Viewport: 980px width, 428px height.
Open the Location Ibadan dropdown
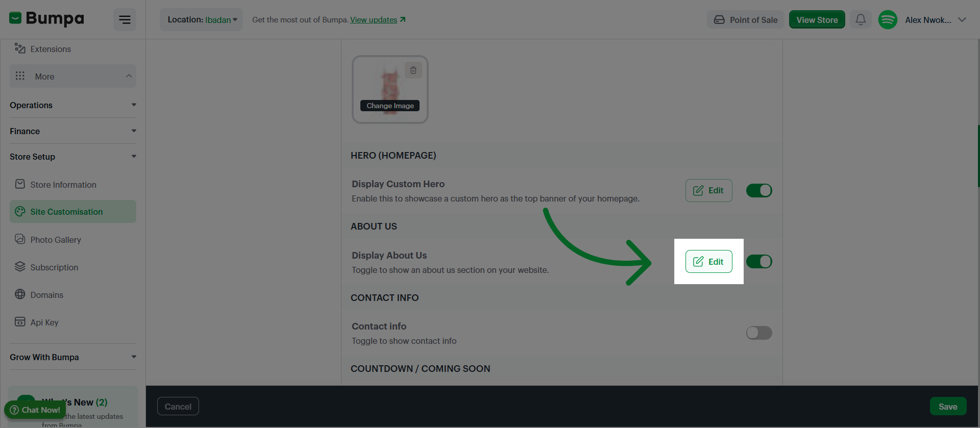pos(202,20)
